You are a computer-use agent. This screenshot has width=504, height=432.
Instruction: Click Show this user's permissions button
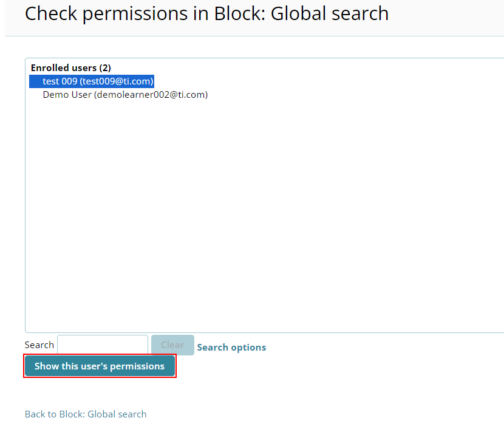100,366
